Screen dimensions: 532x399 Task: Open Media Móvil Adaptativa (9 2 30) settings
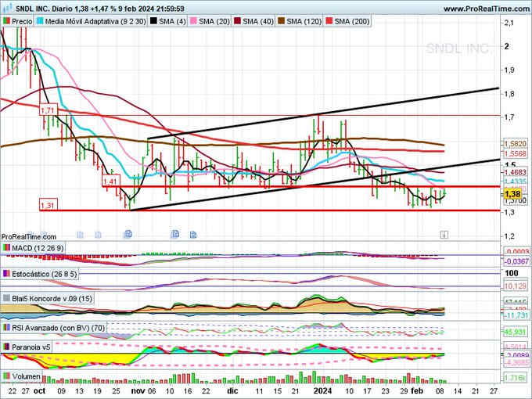[95, 21]
